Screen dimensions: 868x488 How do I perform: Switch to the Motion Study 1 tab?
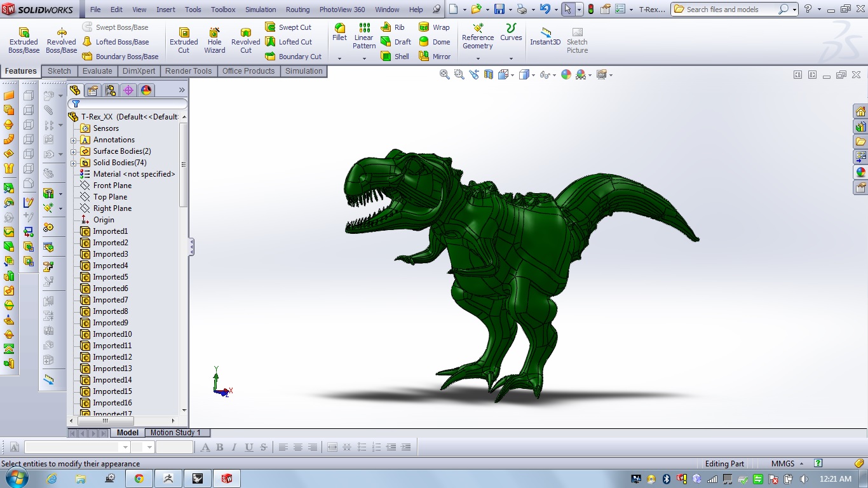tap(175, 433)
